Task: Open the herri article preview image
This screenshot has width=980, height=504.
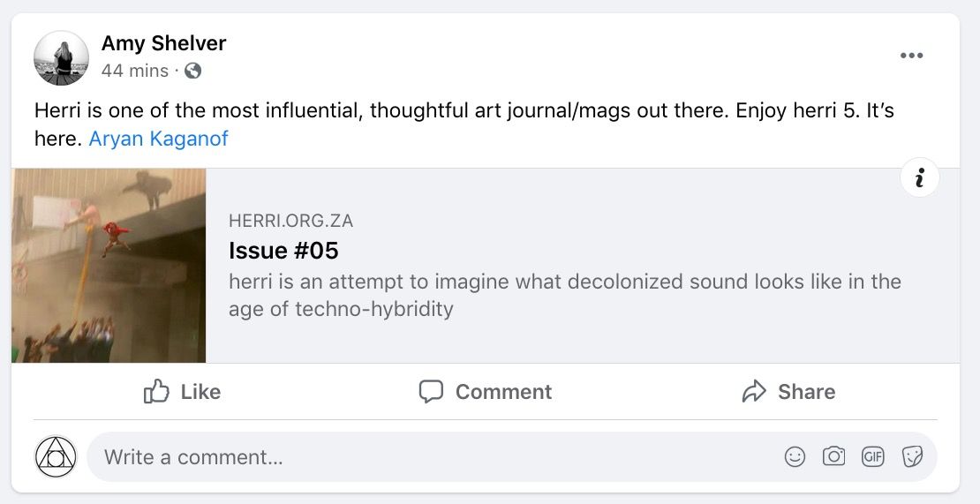Action: [x=109, y=266]
